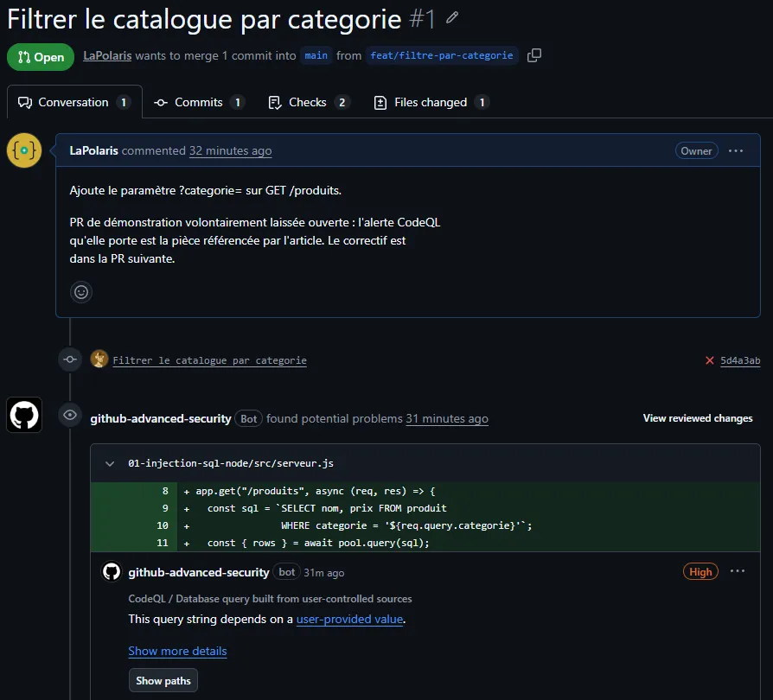Collapse the serveur.js file diff chevron
The width and height of the screenshot is (773, 700).
(110, 463)
